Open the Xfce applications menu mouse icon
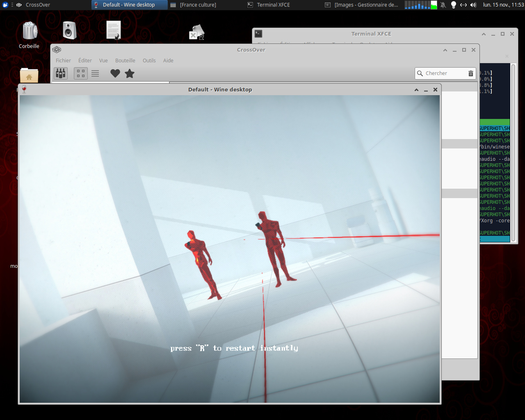 point(5,5)
